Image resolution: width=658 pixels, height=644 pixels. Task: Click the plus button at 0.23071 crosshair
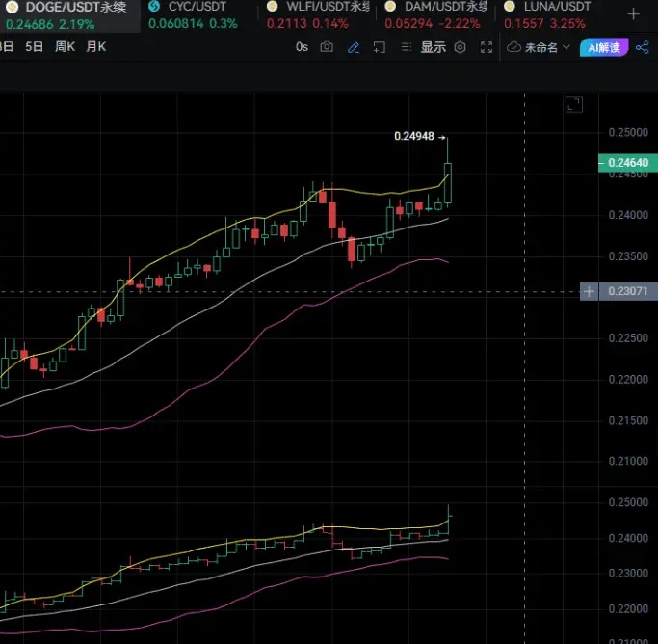click(x=589, y=291)
